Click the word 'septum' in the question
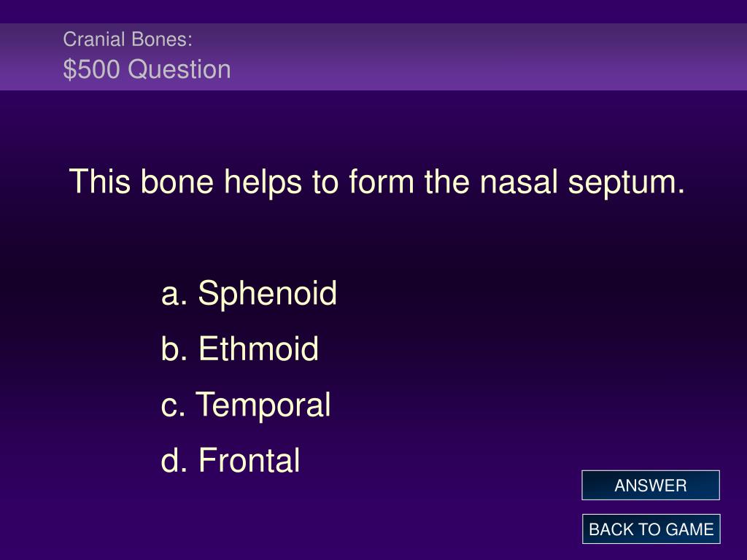This screenshot has height=560, width=747. click(627, 183)
